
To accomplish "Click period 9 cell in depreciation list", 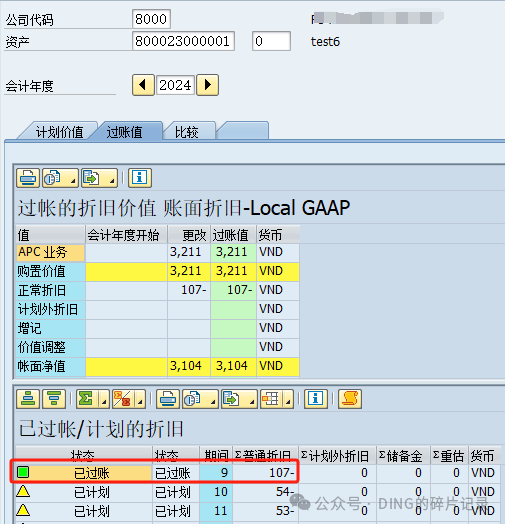I will tap(216, 473).
